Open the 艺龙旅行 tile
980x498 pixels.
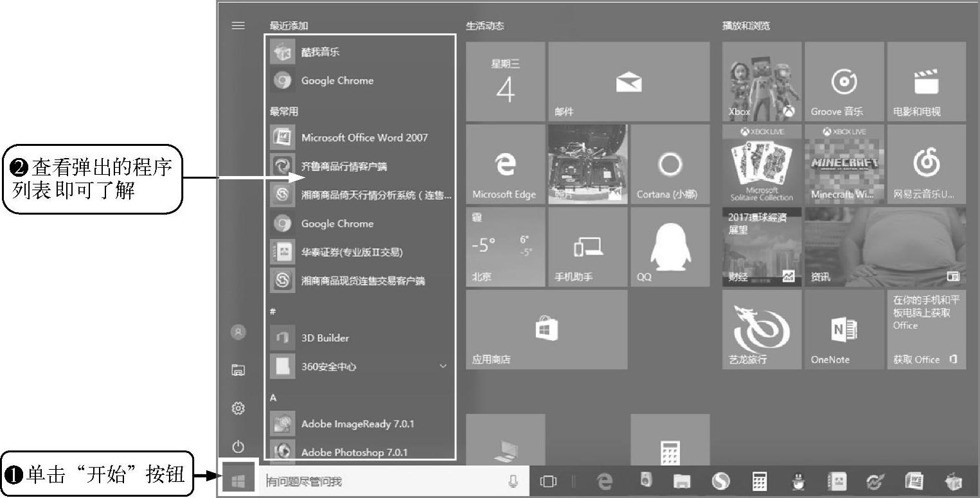click(x=762, y=330)
